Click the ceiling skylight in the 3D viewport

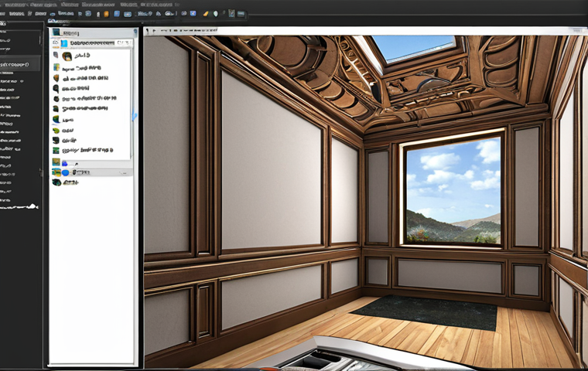(x=415, y=48)
